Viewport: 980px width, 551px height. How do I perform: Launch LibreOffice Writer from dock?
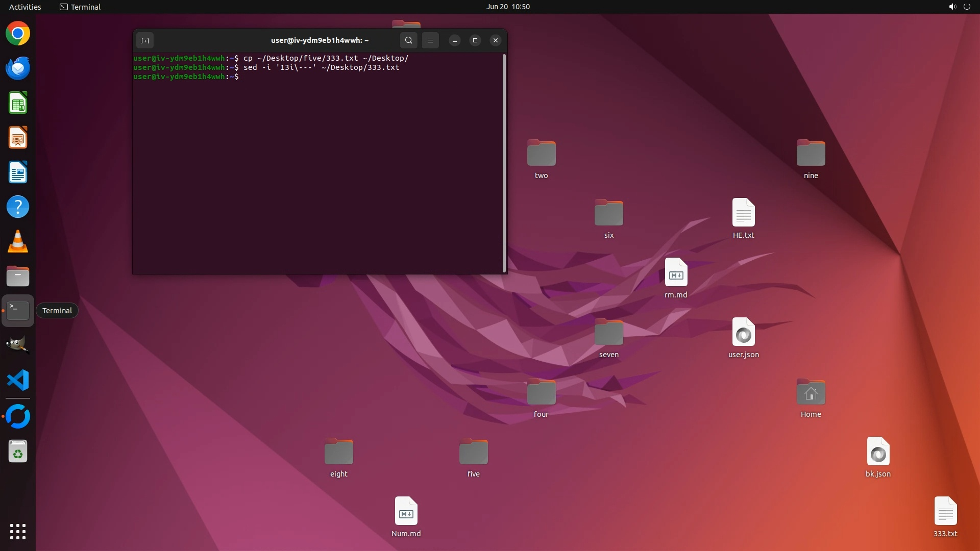(x=18, y=172)
